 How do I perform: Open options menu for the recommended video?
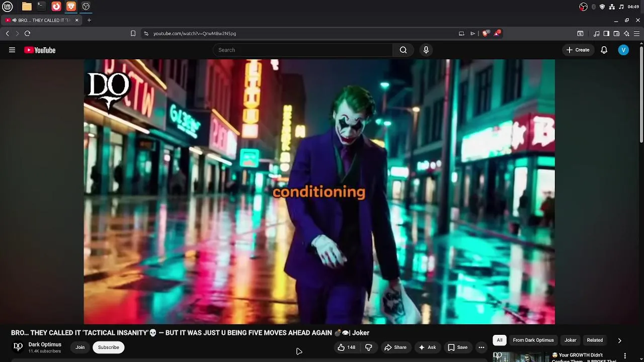(x=625, y=356)
